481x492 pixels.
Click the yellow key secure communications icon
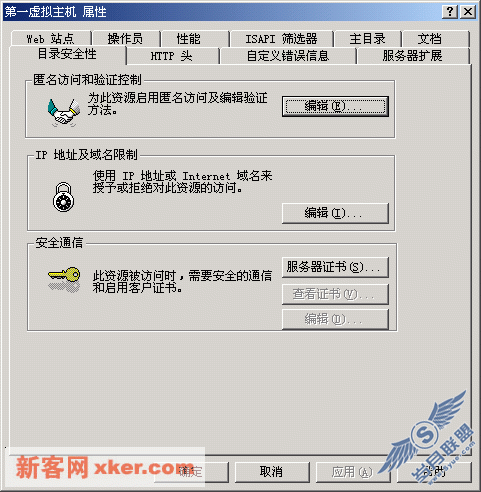(x=64, y=279)
